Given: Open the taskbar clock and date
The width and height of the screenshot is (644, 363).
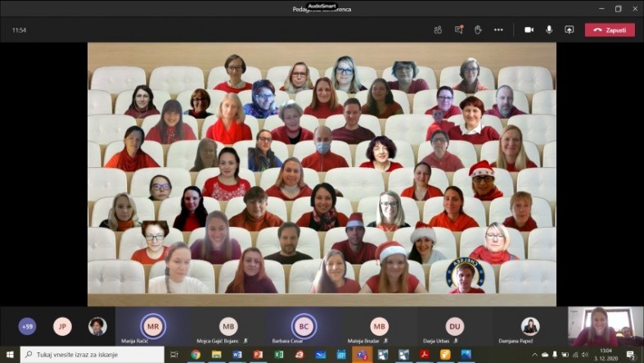Looking at the screenshot, I should tap(606, 355).
